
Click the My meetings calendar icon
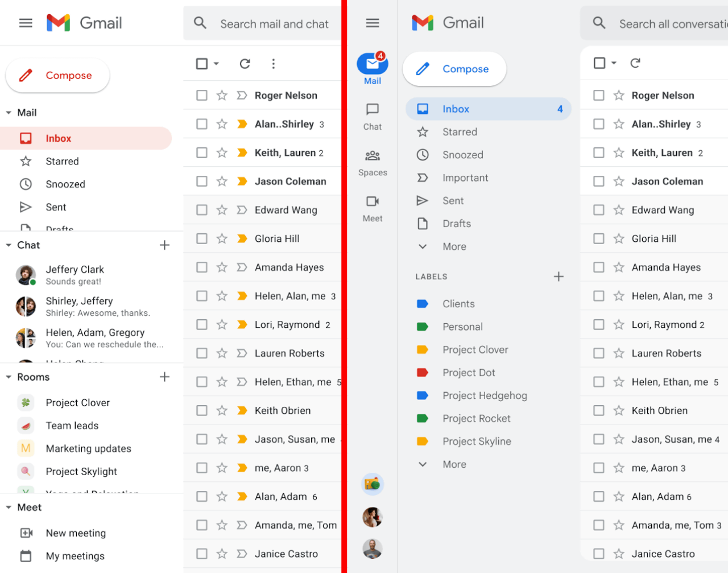(26, 556)
